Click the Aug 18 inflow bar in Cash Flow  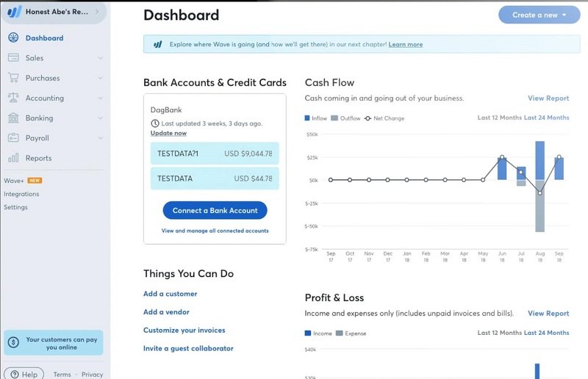tap(540, 160)
